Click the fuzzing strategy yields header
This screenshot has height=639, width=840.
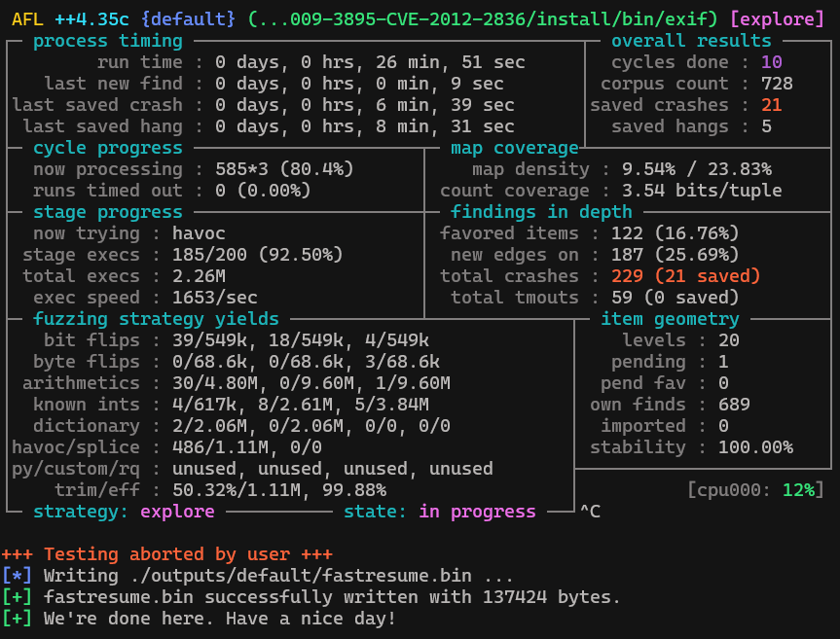coord(156,319)
